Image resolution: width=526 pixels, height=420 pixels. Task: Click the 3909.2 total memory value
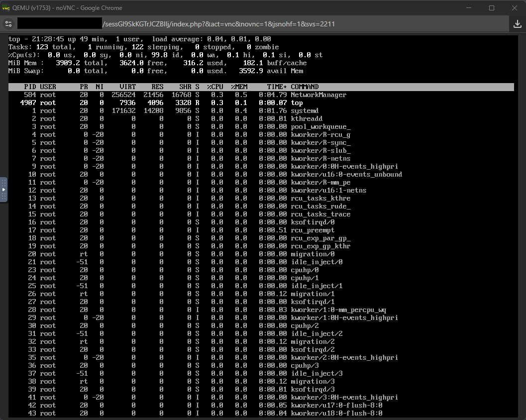(68, 63)
